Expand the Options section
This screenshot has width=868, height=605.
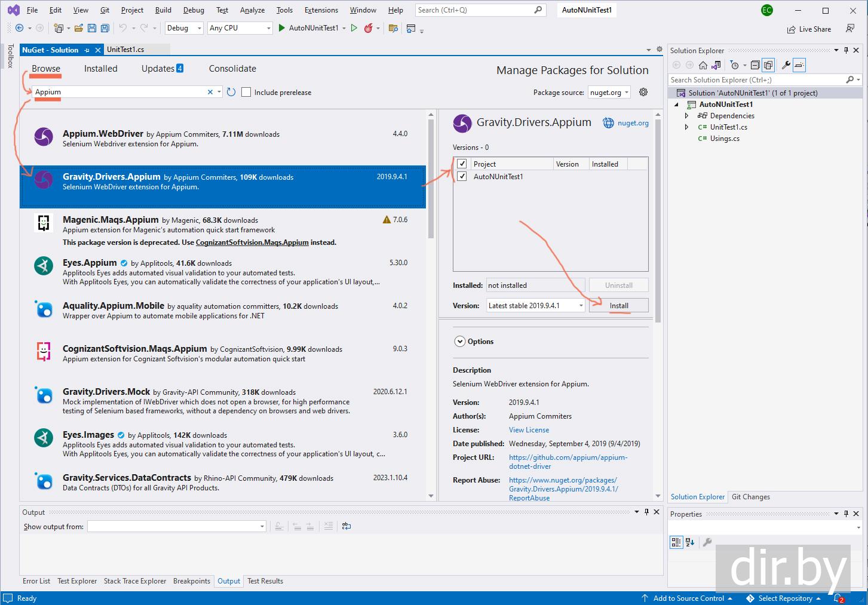pyautogui.click(x=459, y=342)
